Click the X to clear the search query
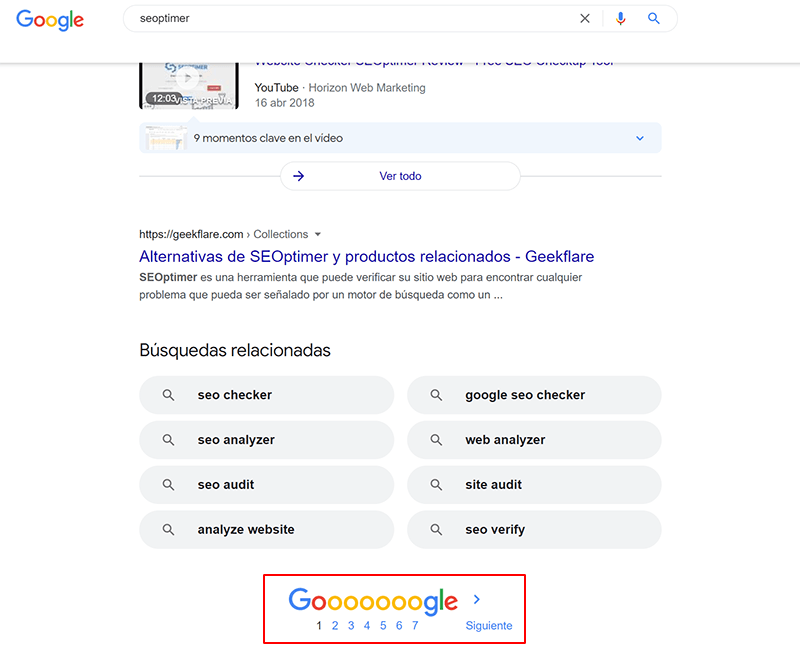 585,18
